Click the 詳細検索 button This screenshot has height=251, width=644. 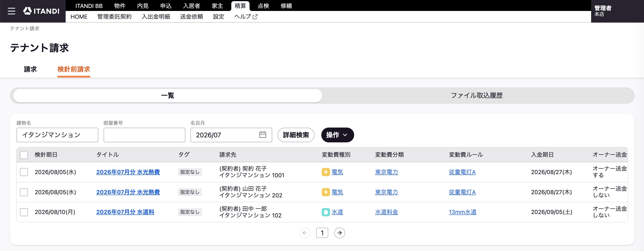[296, 135]
